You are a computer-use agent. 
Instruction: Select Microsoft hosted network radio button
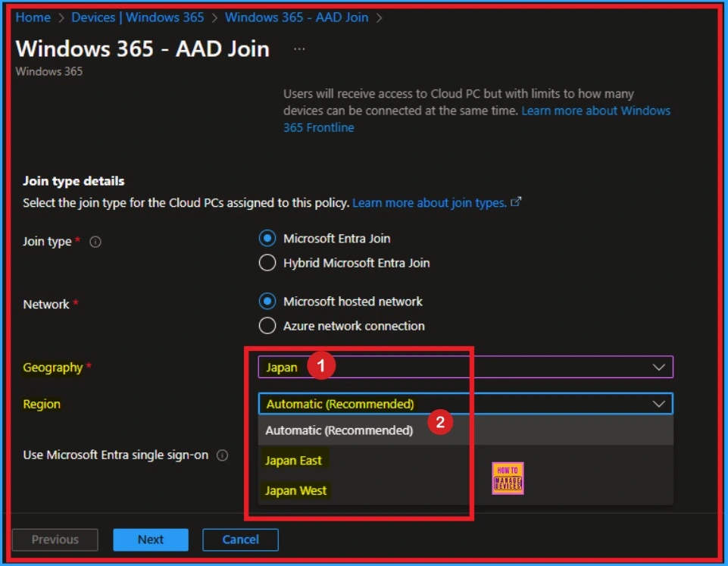point(267,302)
